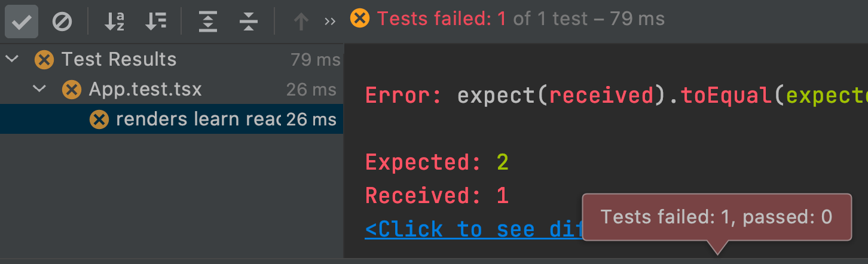868x264 pixels.
Task: Collapse all test nodes
Action: 248,22
